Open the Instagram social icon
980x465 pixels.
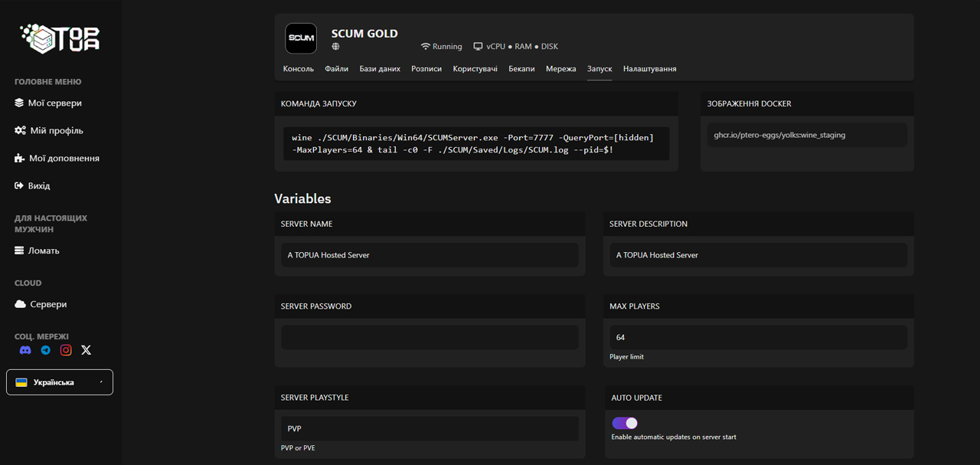coord(66,350)
